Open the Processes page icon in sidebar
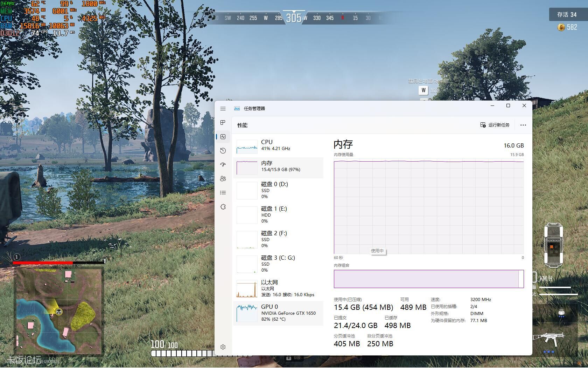 click(223, 122)
